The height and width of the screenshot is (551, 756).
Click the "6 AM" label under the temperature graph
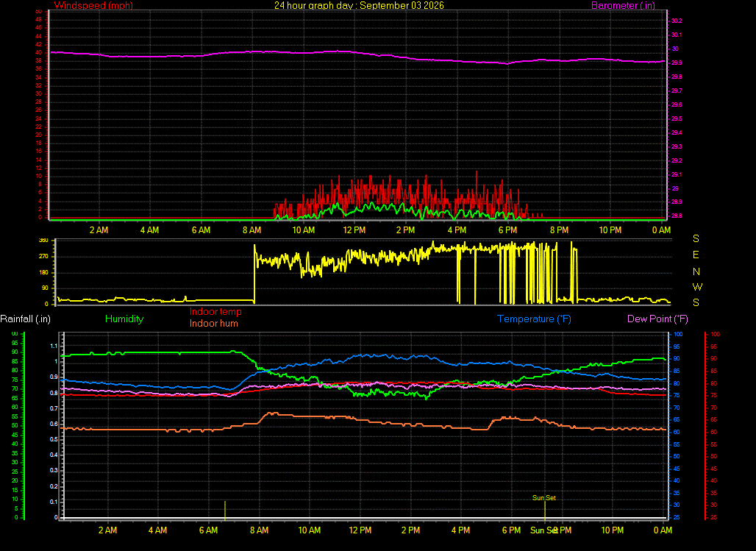click(x=208, y=530)
